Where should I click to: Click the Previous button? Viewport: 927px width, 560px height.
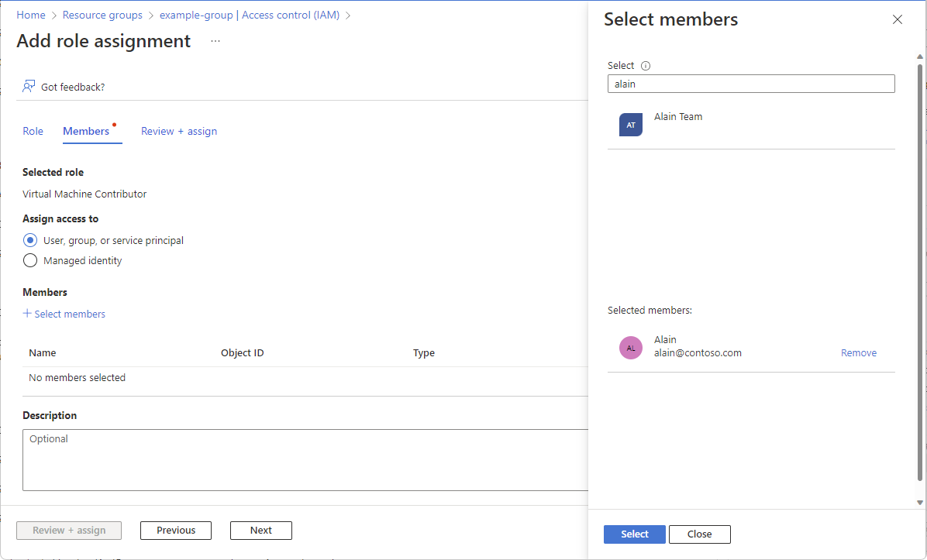[x=176, y=531]
